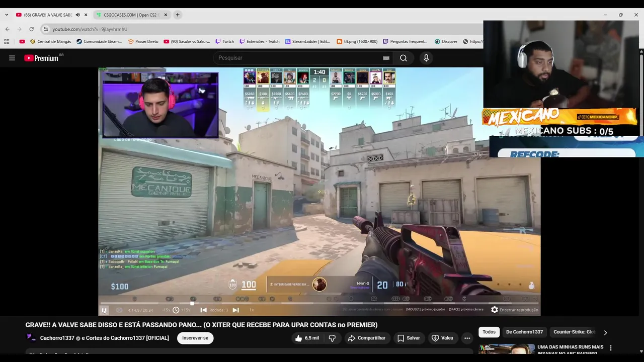Open the Extensões - Twitch bookmark
This screenshot has width=644, height=362.
click(259, 42)
